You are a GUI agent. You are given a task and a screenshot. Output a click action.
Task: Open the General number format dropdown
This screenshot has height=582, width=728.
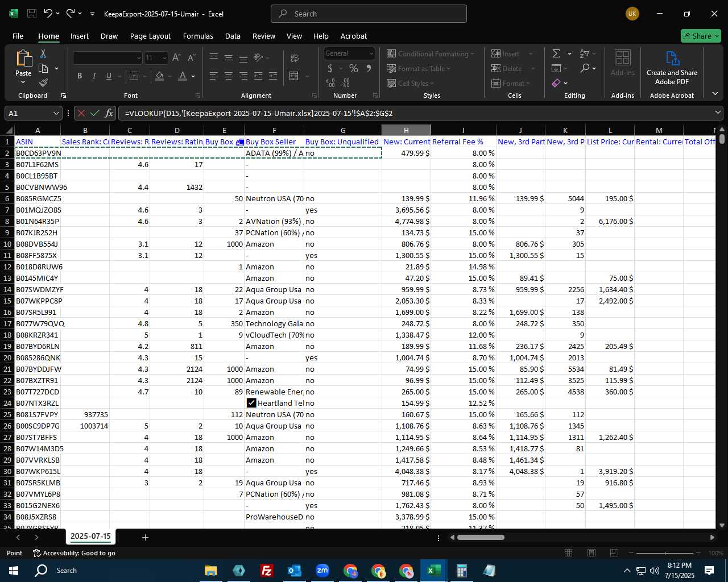pyautogui.click(x=371, y=53)
